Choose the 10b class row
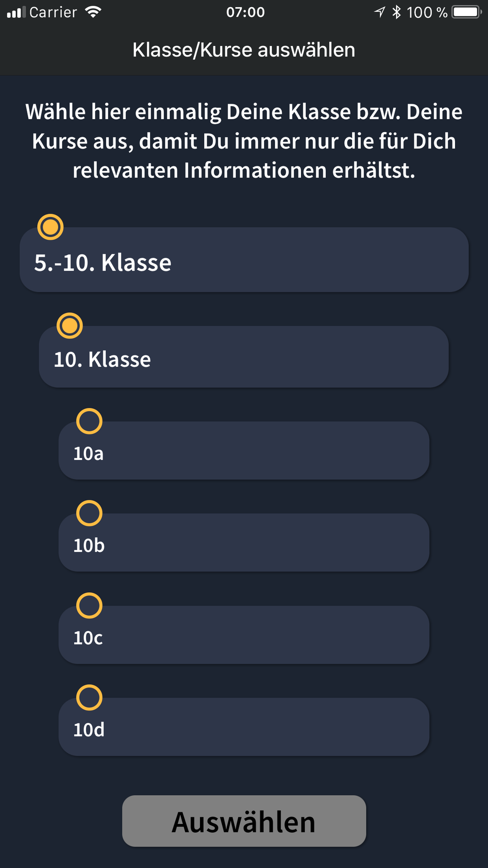Screen dimensions: 488x868 pos(244,545)
